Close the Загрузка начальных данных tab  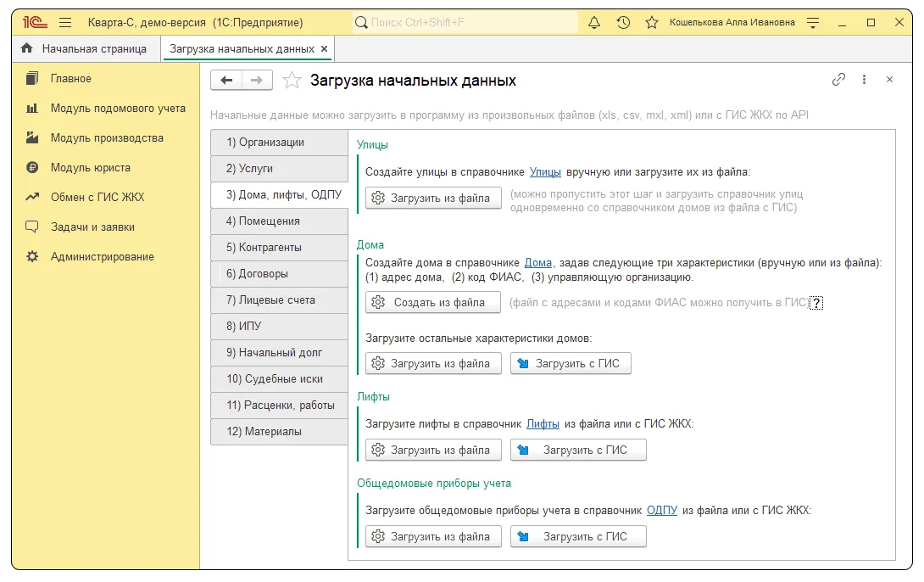(324, 49)
